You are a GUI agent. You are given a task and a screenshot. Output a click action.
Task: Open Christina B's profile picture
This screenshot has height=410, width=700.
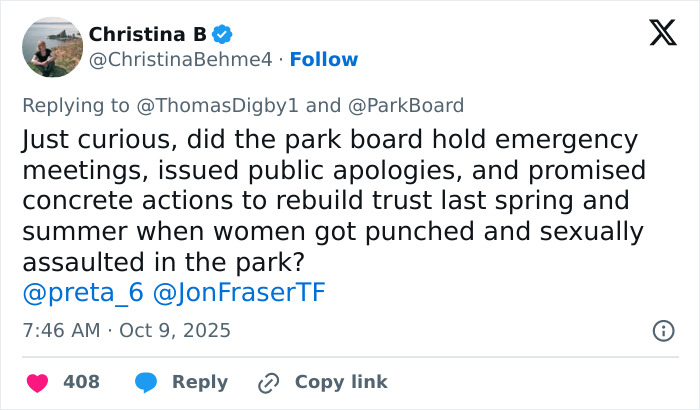[51, 47]
